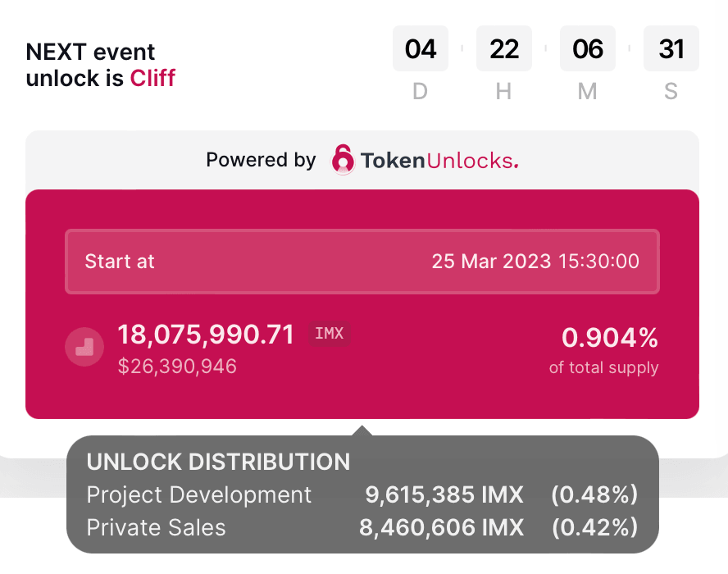Select the pink unlock icon in the card
Image resolution: width=728 pixels, height=574 pixels.
coord(84,346)
